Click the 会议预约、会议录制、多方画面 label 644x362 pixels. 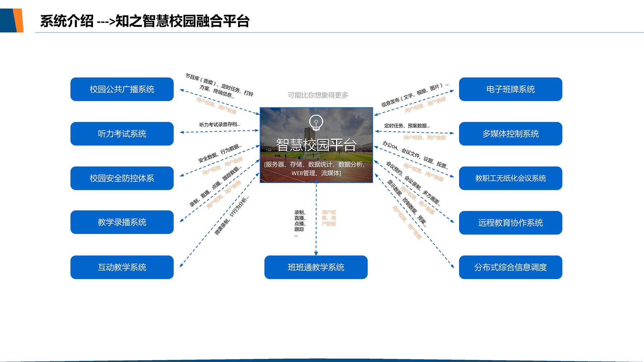tap(413, 183)
